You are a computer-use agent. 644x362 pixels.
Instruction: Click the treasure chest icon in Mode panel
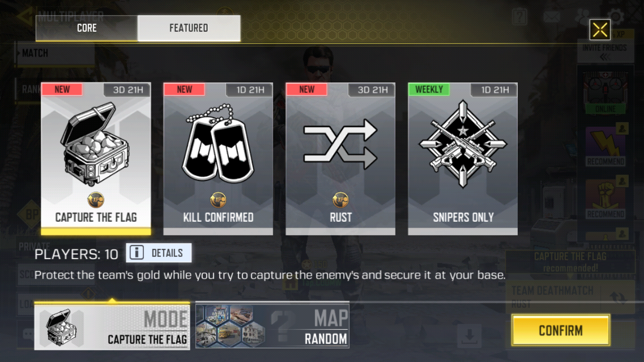(62, 327)
